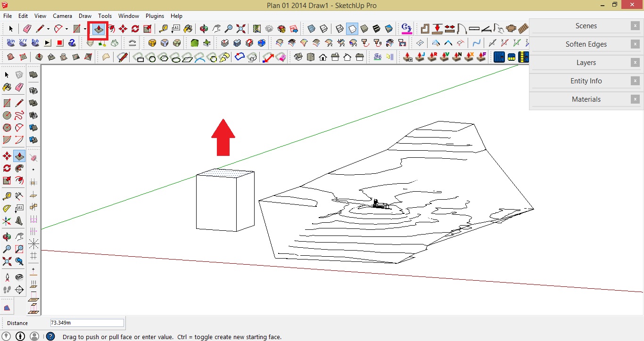Click the Distance measurement input field

86,323
